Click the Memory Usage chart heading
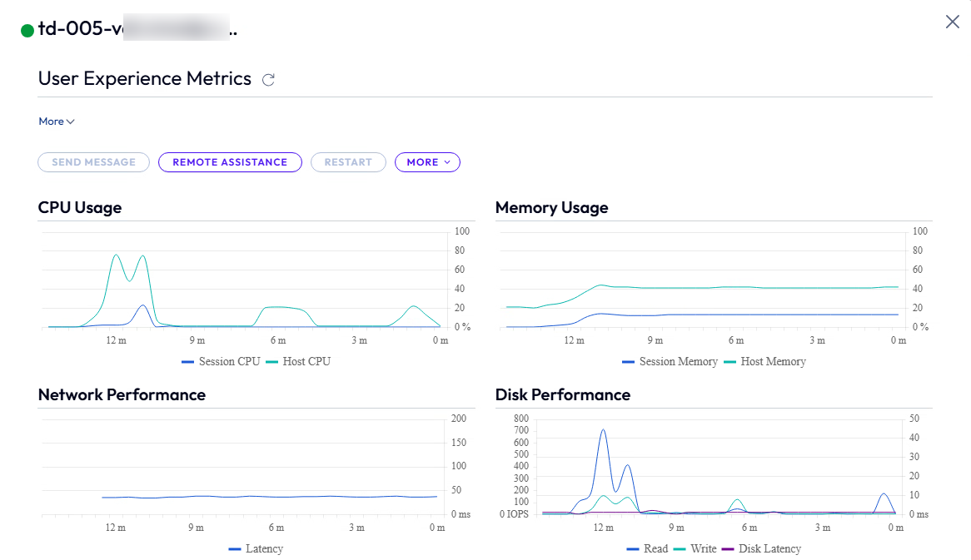The image size is (971, 560). coord(551,208)
